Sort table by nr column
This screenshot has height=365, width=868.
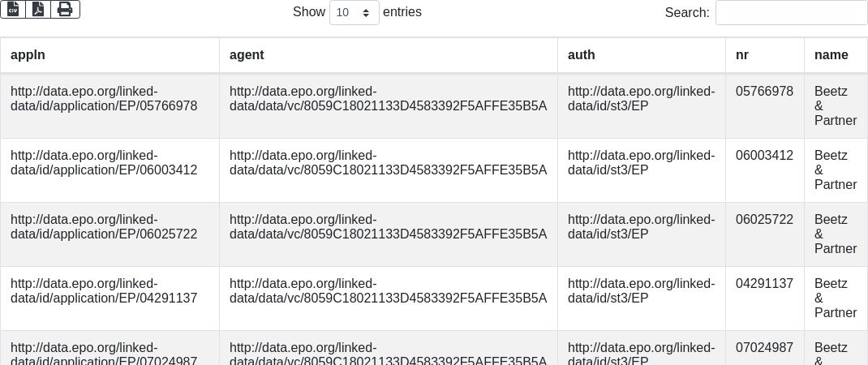[742, 55]
